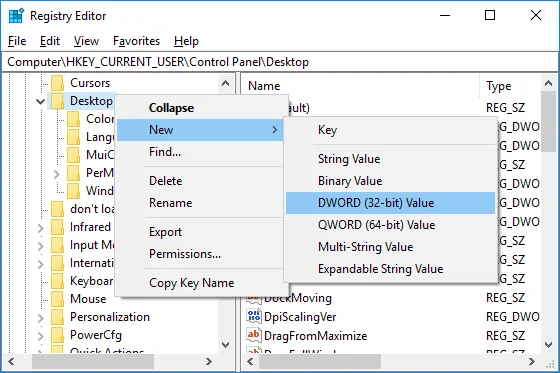Screen dimensions: 560x373
Task: Expand the PowerCfg tree node
Action: pyautogui.click(x=40, y=336)
